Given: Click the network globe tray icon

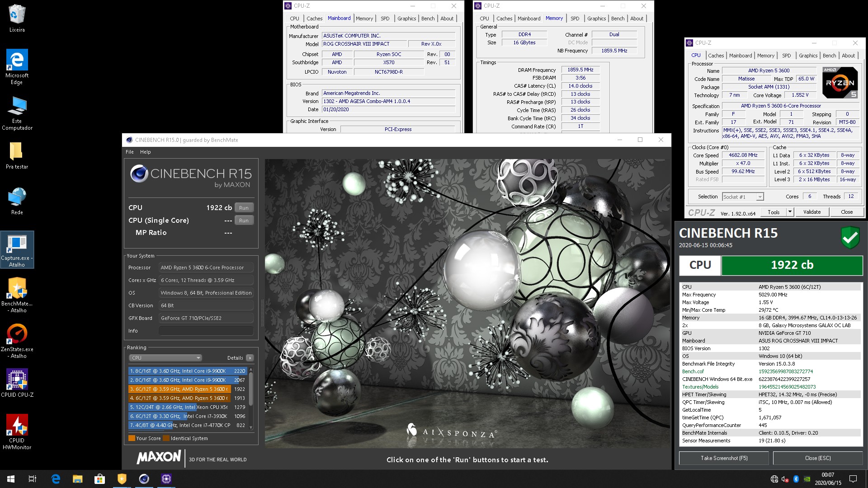Looking at the screenshot, I should click(x=774, y=479).
